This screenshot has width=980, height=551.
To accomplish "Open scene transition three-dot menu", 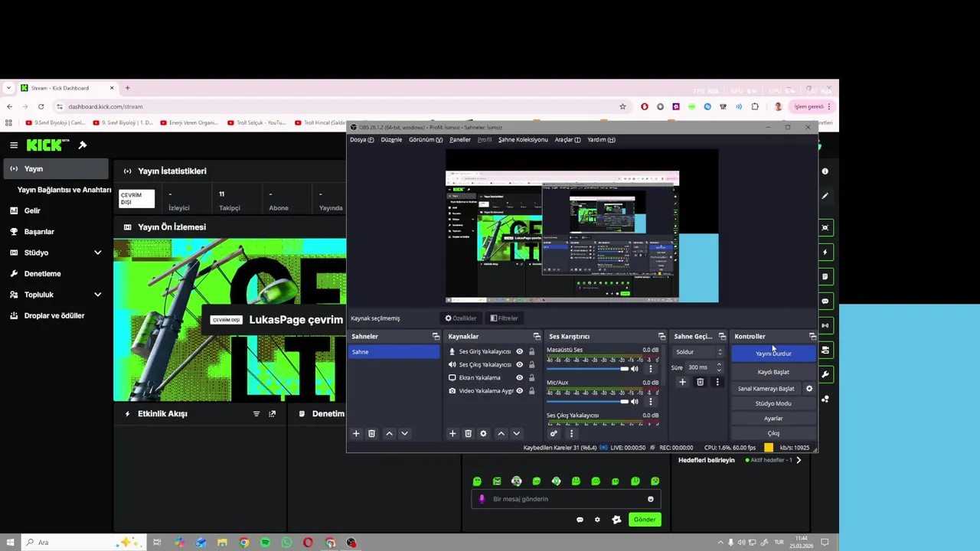I will tap(717, 382).
